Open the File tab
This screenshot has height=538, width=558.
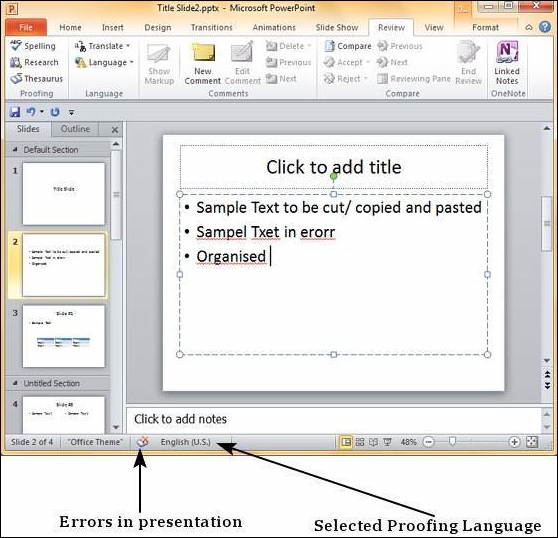pos(26,27)
